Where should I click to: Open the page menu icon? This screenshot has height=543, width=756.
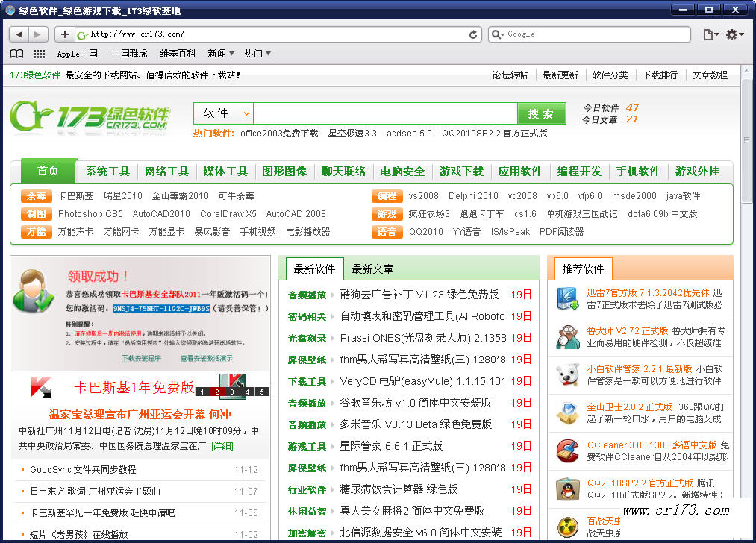click(710, 34)
